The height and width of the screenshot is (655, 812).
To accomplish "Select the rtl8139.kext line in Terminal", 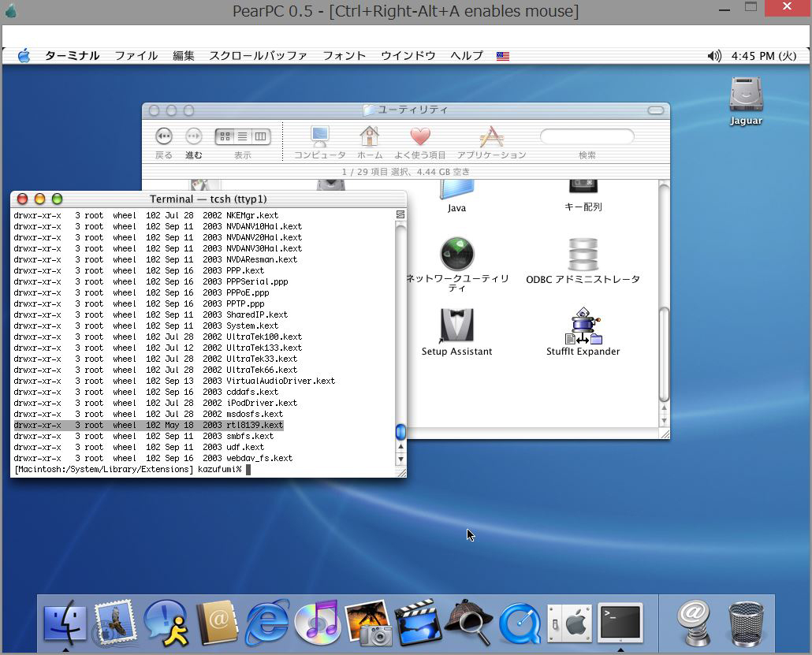I will point(149,425).
